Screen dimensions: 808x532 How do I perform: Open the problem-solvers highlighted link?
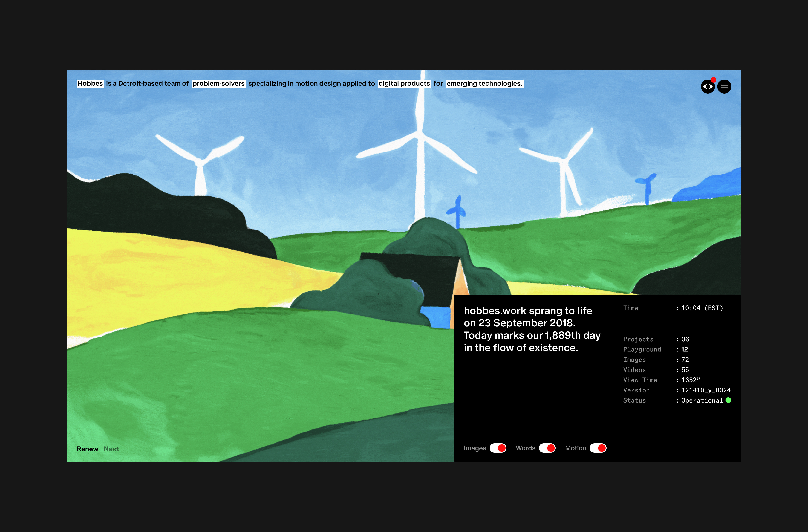(x=218, y=83)
